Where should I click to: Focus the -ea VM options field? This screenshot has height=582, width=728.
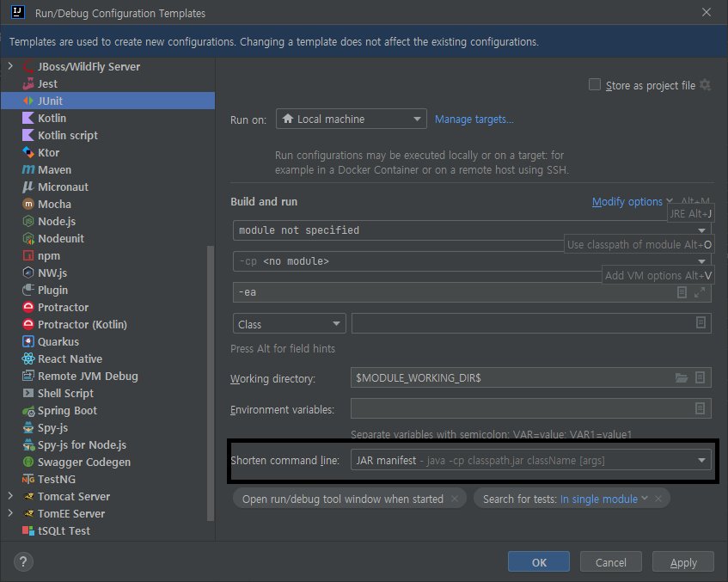472,292
